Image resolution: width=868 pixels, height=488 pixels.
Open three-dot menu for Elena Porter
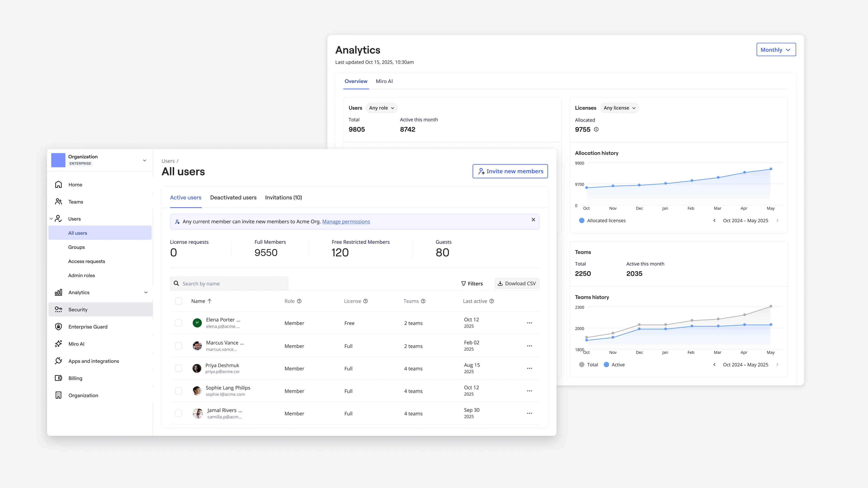pyautogui.click(x=529, y=323)
